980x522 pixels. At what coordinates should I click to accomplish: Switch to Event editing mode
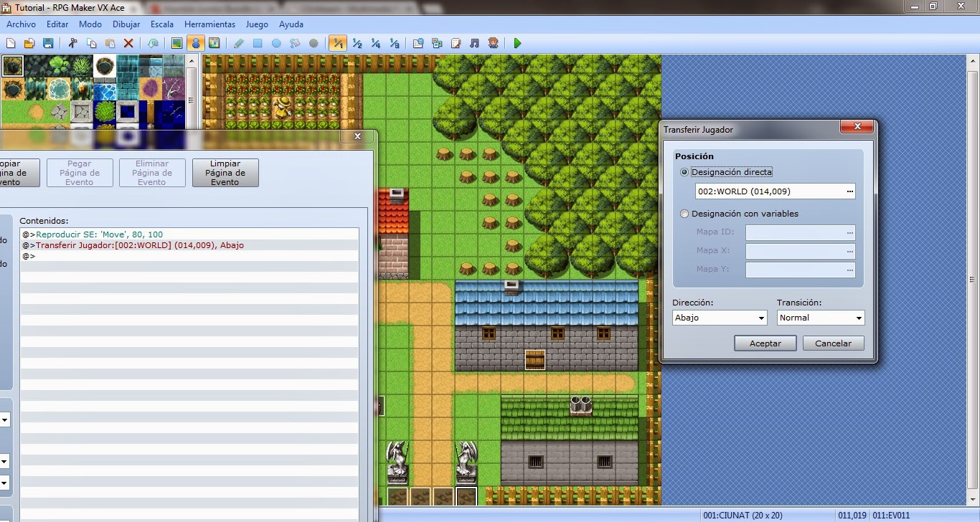pyautogui.click(x=196, y=43)
